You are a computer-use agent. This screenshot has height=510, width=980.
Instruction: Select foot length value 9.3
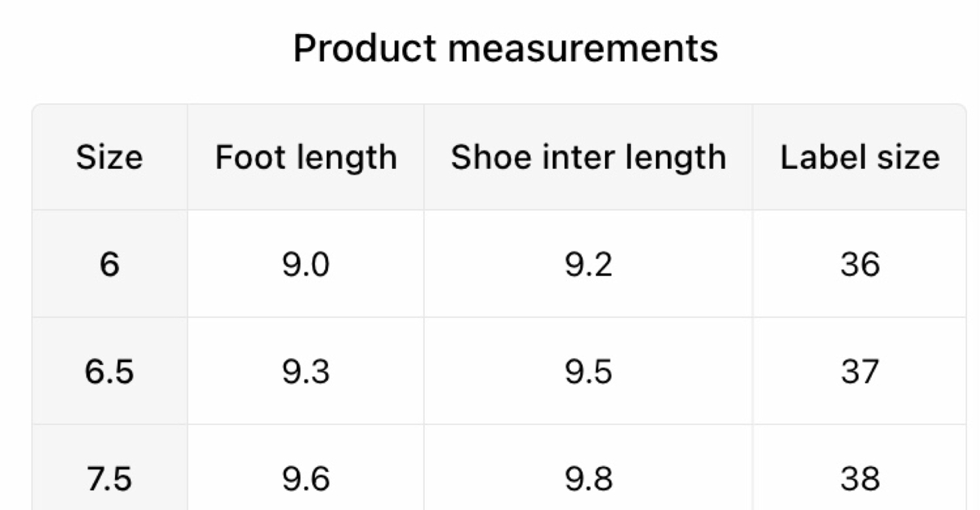(x=306, y=372)
